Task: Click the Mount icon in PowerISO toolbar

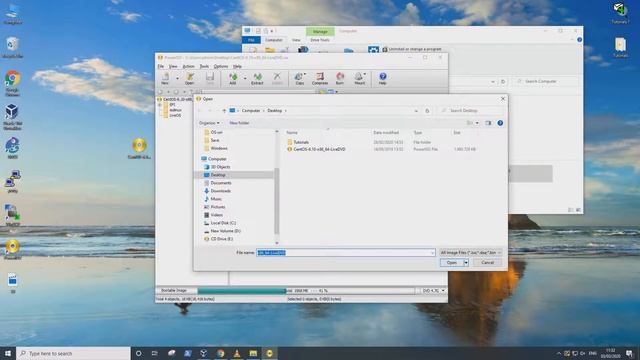Action: coord(360,78)
